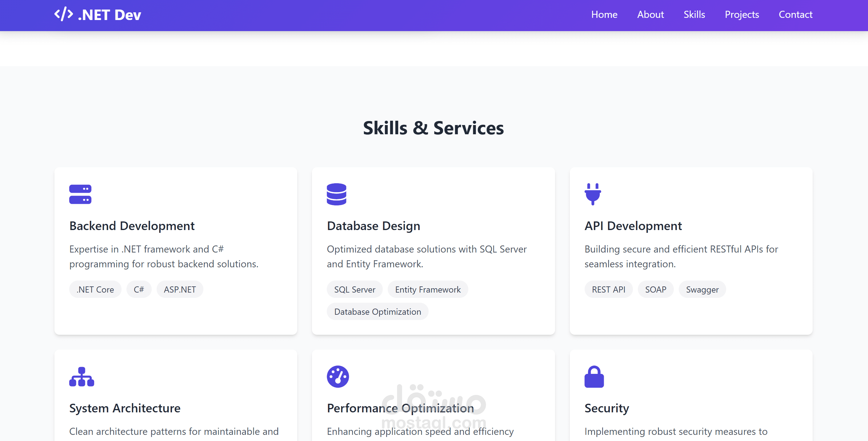
Task: Select the REST API tag
Action: click(x=609, y=289)
